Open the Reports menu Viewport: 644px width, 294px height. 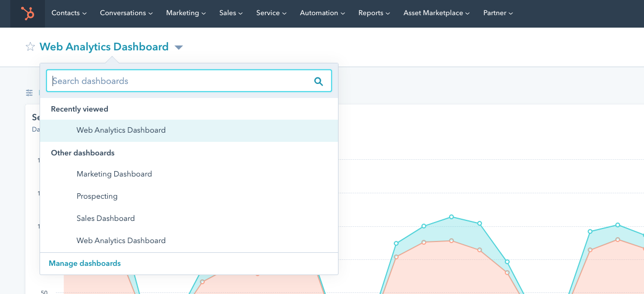(x=374, y=13)
